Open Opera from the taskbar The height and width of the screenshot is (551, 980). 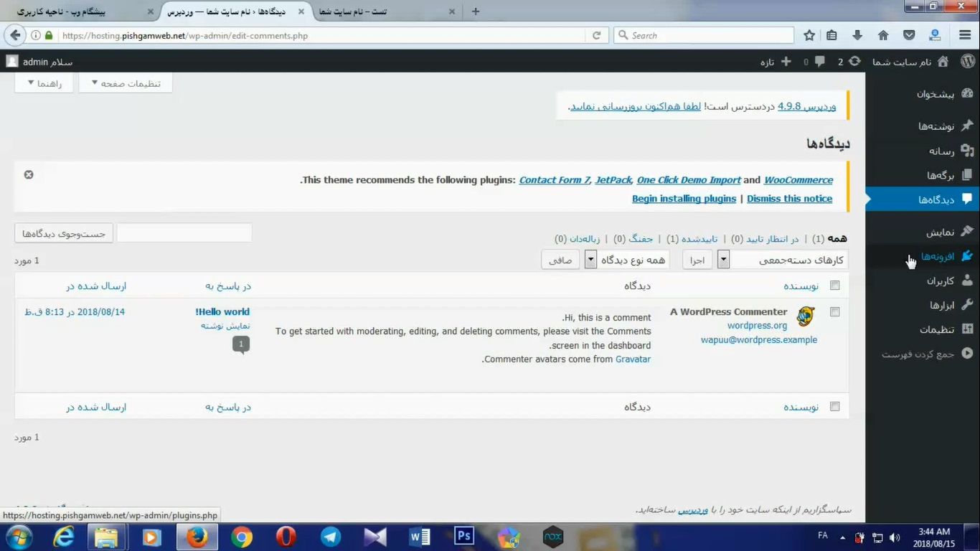[286, 537]
